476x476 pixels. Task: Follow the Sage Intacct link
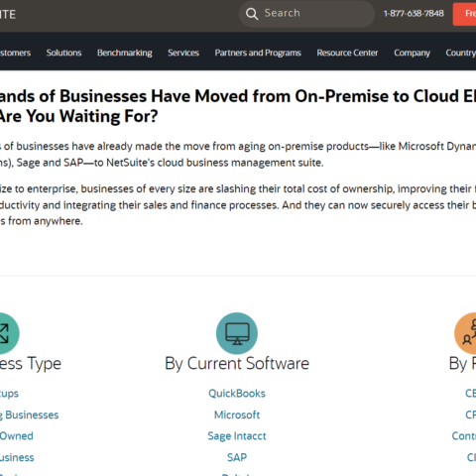237,436
